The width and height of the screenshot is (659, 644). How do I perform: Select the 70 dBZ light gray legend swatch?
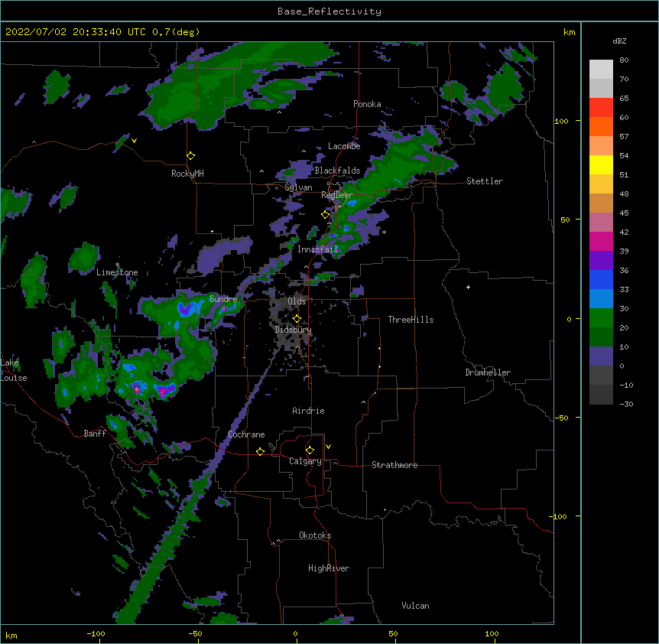(601, 70)
